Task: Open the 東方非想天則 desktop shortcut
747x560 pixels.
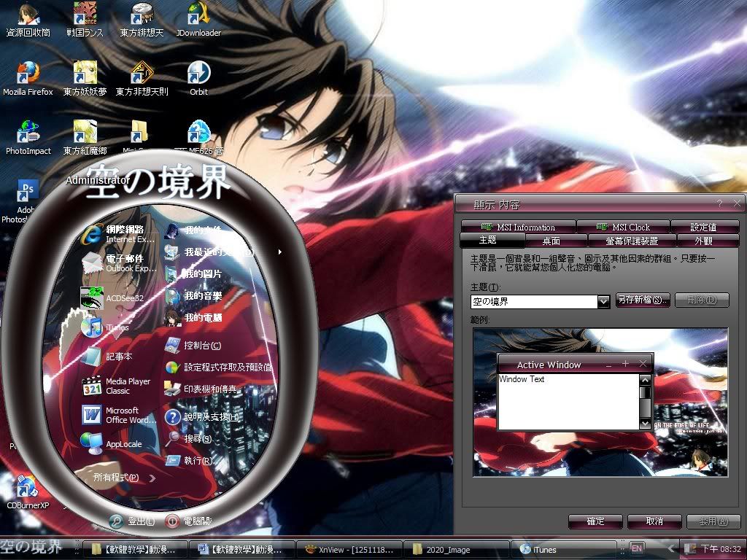Action: (x=142, y=79)
